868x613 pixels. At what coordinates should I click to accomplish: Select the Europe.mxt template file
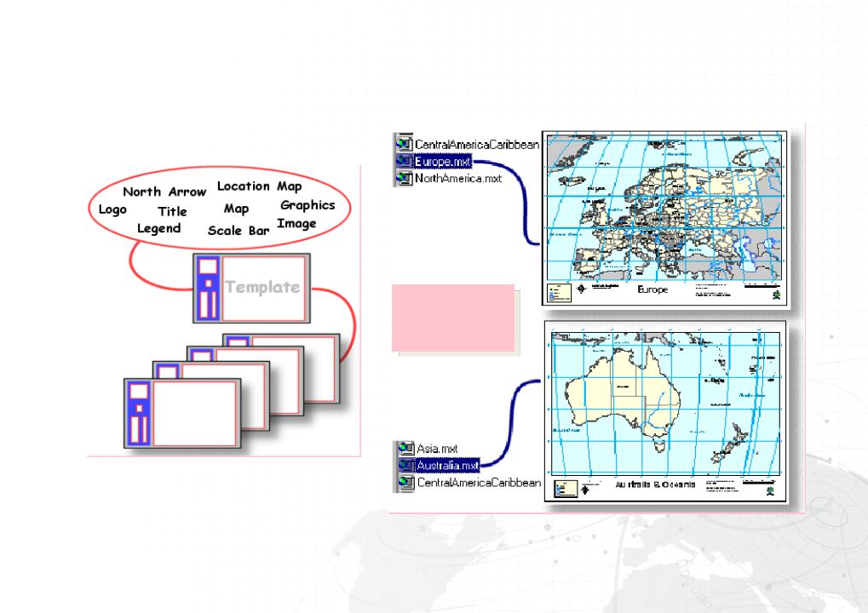point(443,162)
